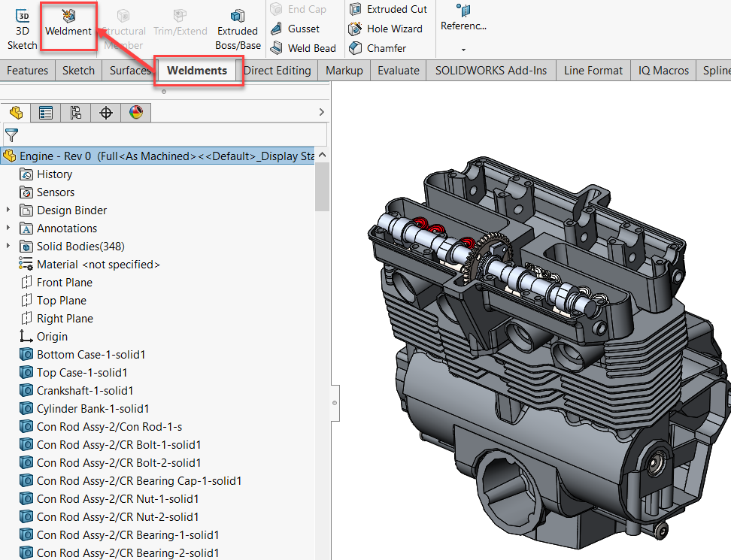Click the feature tree scroll up arrow
The image size is (731, 560).
coord(322,155)
